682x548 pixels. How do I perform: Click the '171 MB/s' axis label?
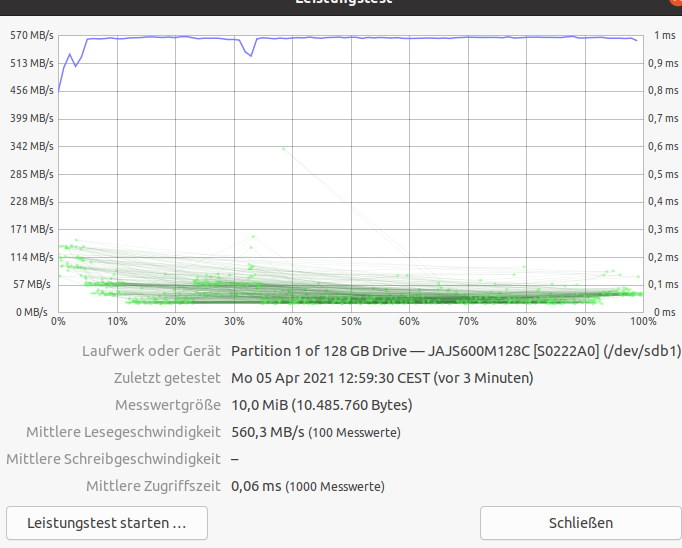pos(32,229)
